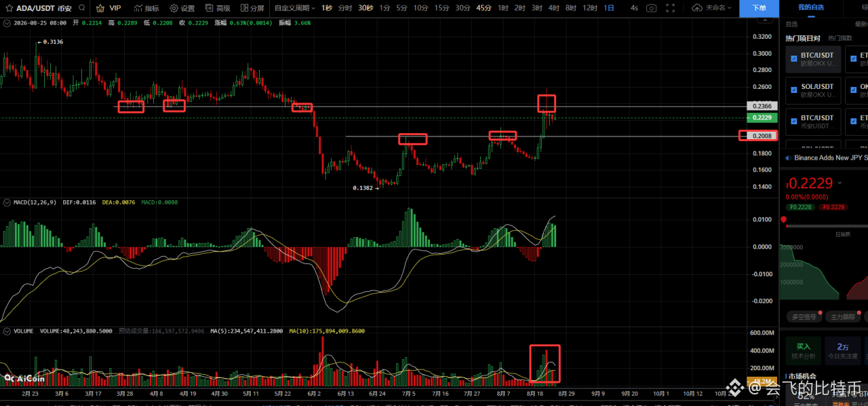868x406 pixels.
Task: Select the 5分 timeframe
Action: 402,8
